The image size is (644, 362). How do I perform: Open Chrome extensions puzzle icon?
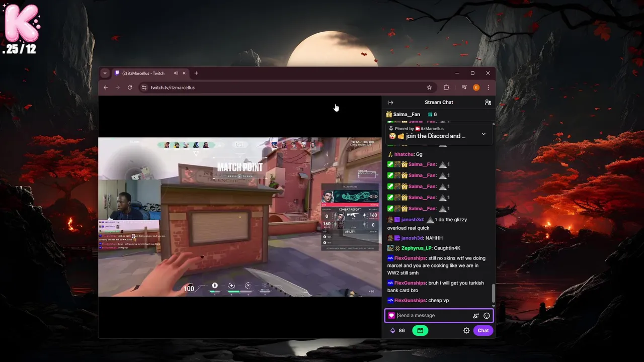pos(446,87)
